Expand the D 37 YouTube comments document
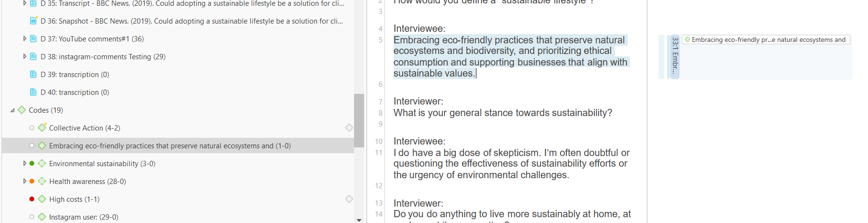Image resolution: width=868 pixels, height=223 pixels. [25, 39]
